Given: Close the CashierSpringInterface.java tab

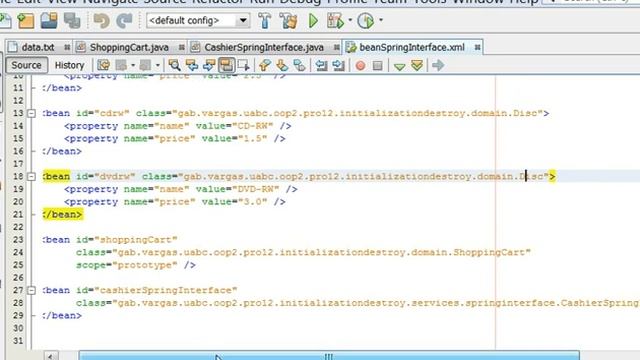Looking at the screenshot, I should pyautogui.click(x=336, y=48).
